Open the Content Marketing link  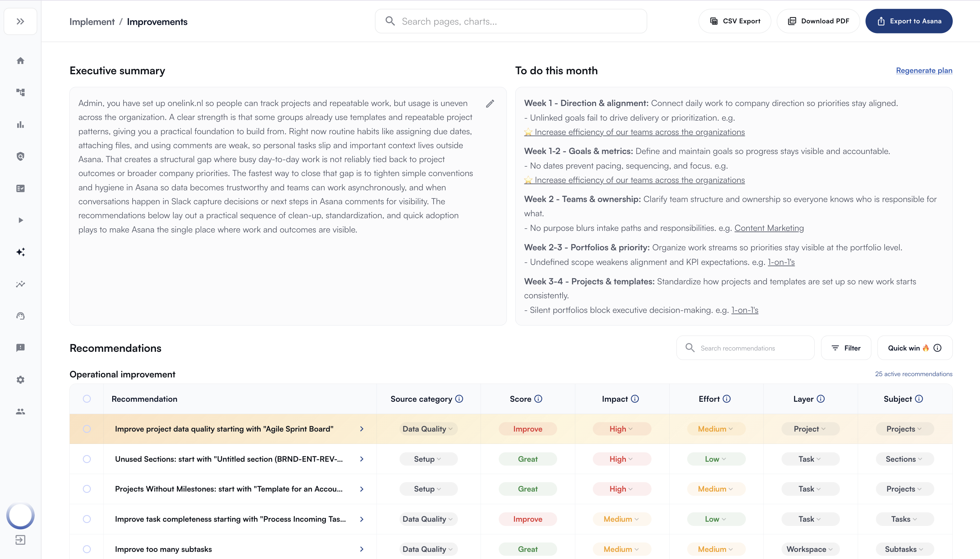pos(769,228)
